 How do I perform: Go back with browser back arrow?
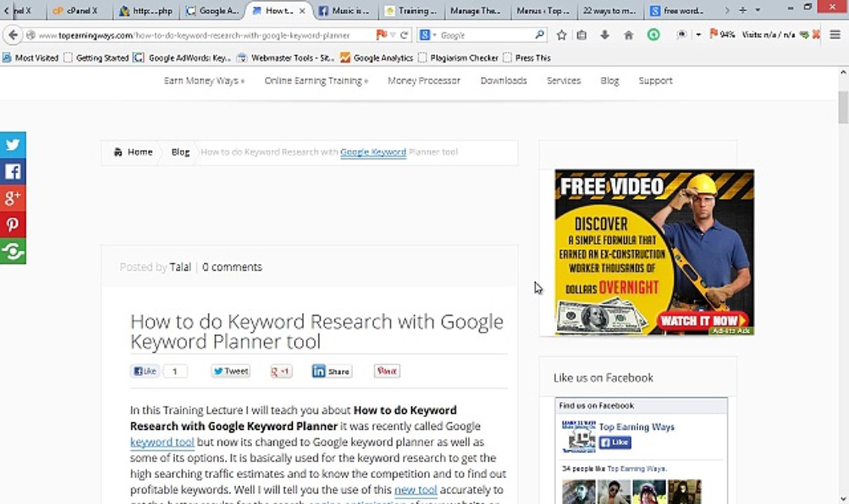coord(13,35)
